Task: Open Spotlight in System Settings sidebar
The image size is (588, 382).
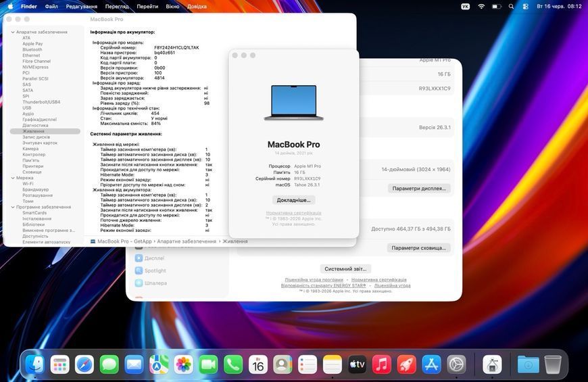Action: click(150, 270)
